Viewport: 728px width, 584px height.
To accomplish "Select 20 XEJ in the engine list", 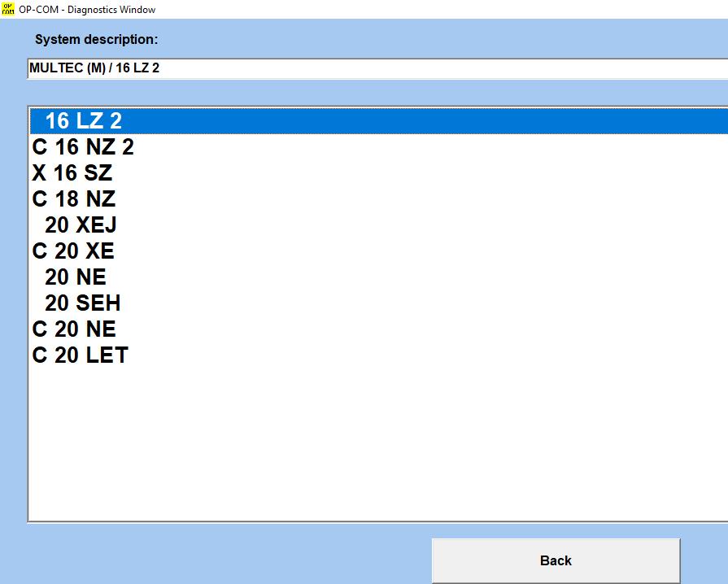I will pyautogui.click(x=379, y=225).
